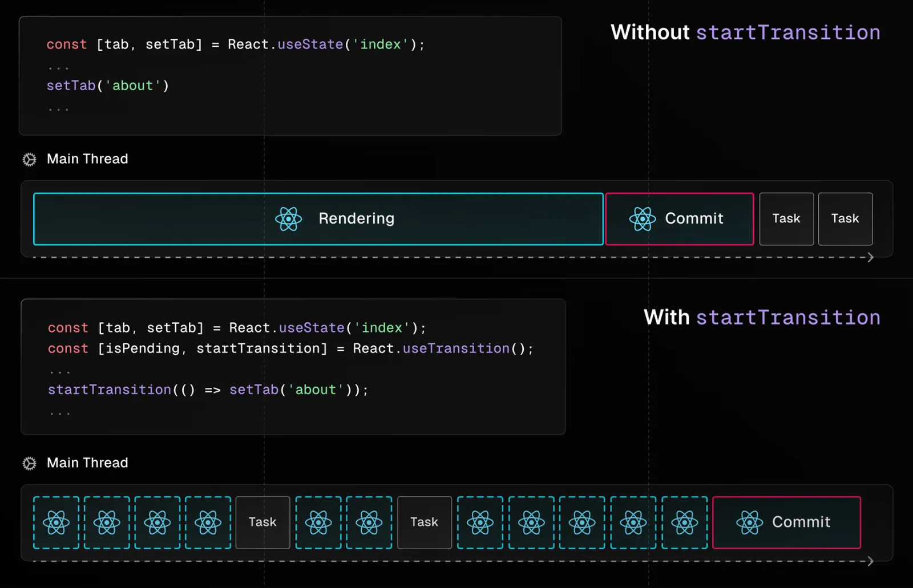Click the Commit block in bottom timeline
The width and height of the screenshot is (913, 588).
(x=787, y=522)
